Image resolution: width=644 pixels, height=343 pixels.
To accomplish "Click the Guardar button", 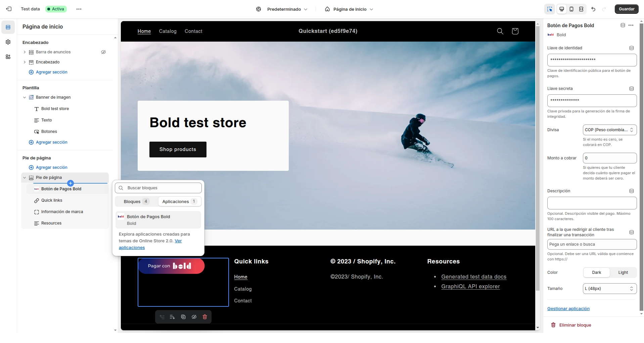I will [626, 9].
